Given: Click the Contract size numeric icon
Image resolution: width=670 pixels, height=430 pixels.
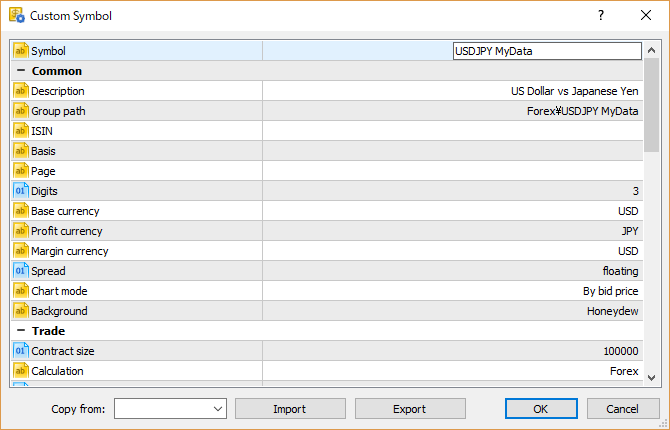Looking at the screenshot, I should click(x=21, y=351).
